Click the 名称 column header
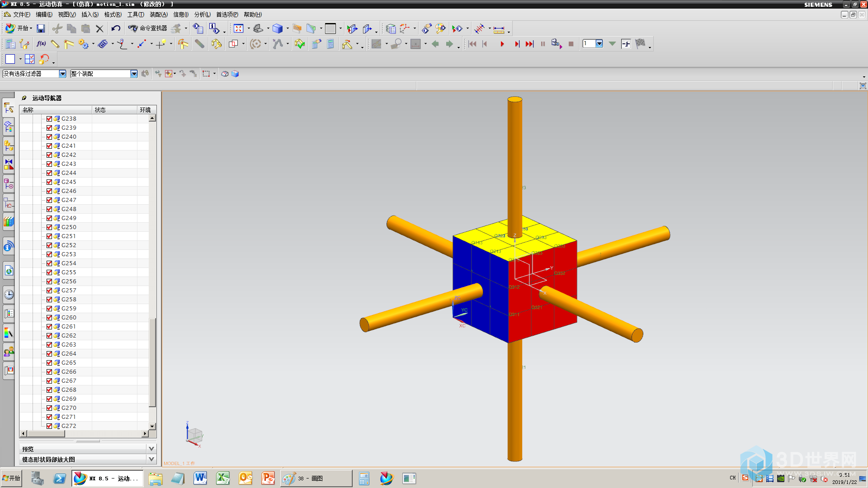Screen dimensions: 868x488 pos(56,110)
